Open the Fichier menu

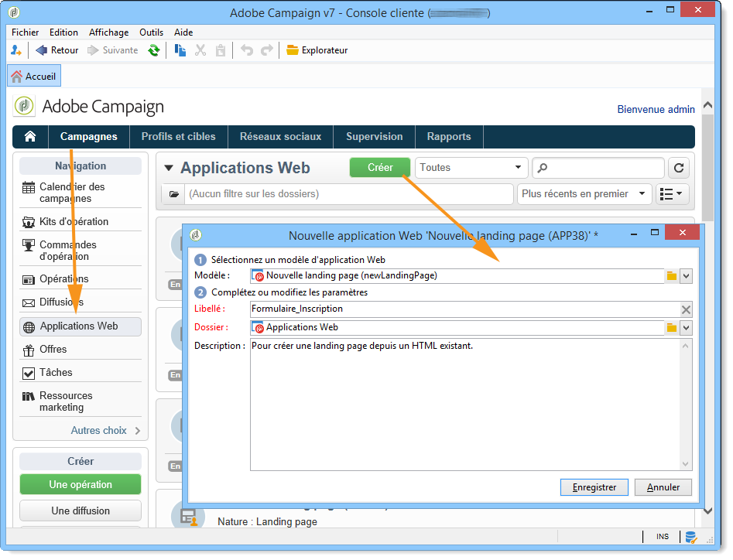tap(26, 32)
